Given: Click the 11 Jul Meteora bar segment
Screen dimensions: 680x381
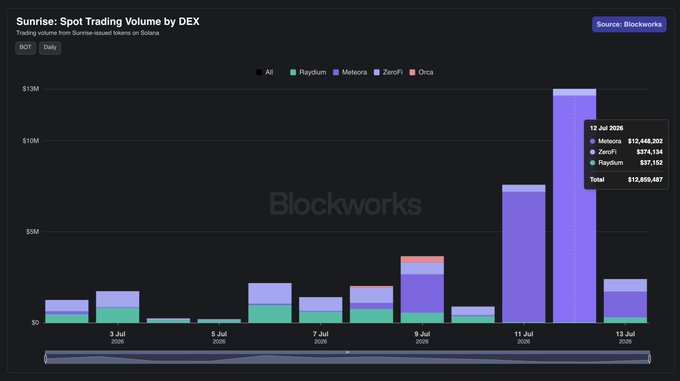Looking at the screenshot, I should click(523, 257).
